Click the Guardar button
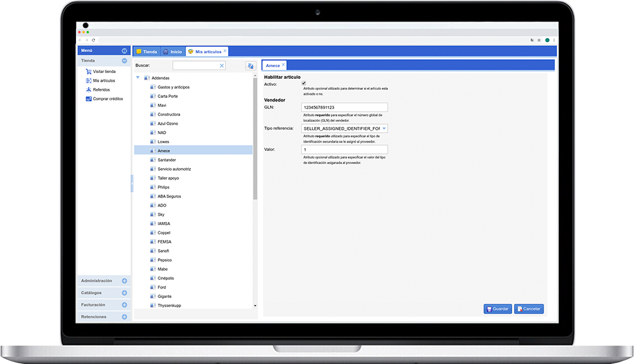Image resolution: width=634 pixels, height=364 pixels. point(497,309)
